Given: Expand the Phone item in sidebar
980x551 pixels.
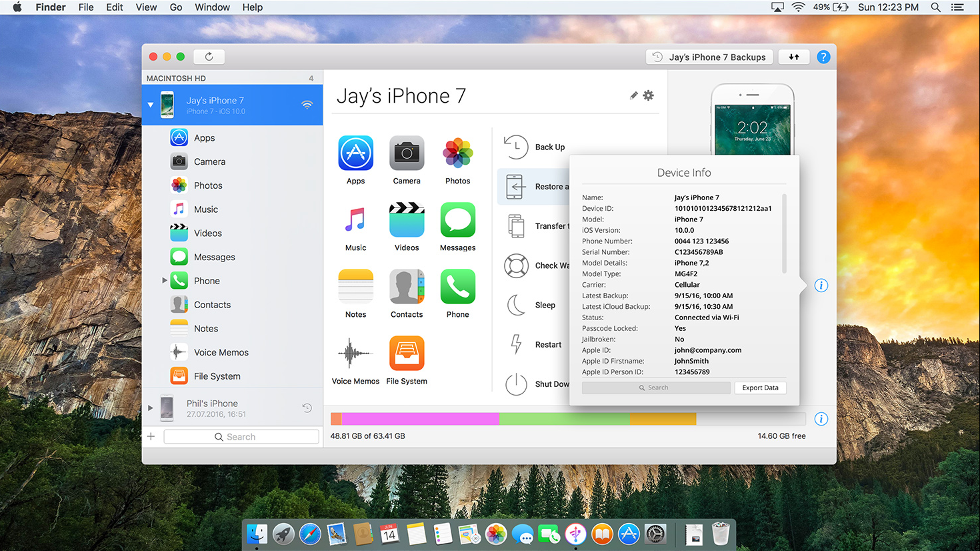Looking at the screenshot, I should (165, 281).
